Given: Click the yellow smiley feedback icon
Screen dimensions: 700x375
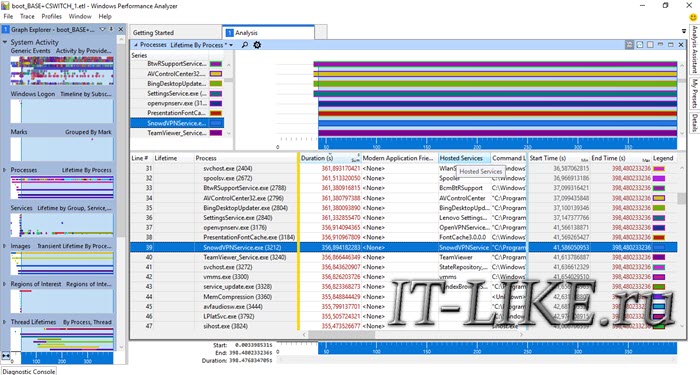Looking at the screenshot, I should pos(693,17).
